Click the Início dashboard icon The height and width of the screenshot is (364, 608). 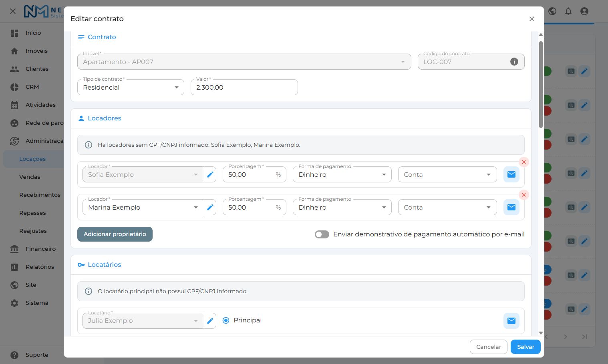tap(14, 33)
